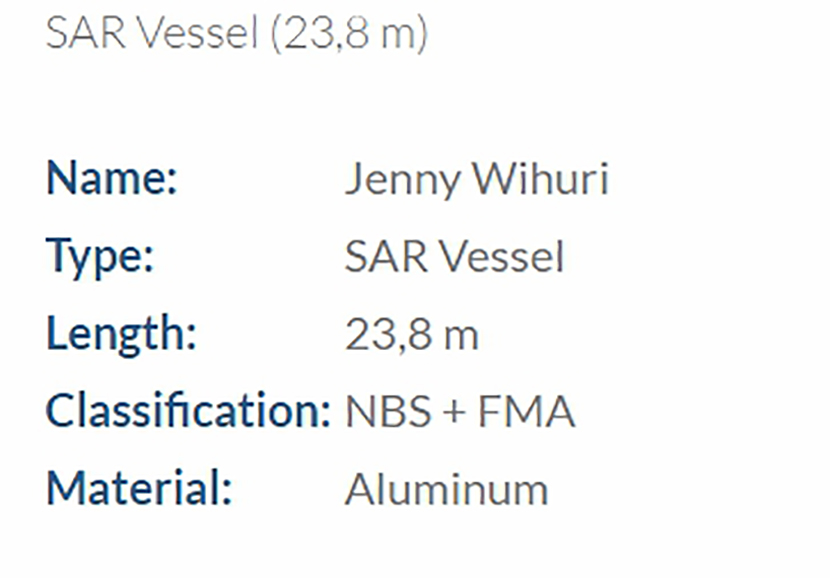The image size is (830, 578).
Task: Select the "Jenny Wihuri" name value
Action: (x=476, y=180)
